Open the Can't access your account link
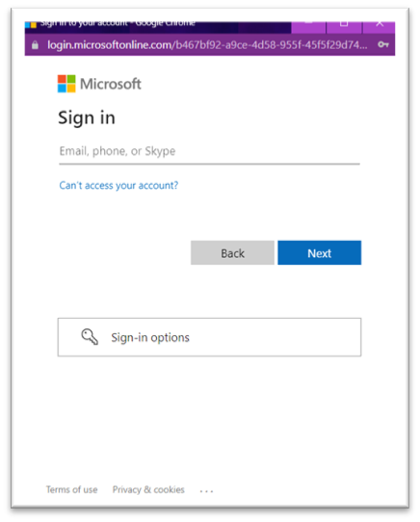The width and height of the screenshot is (420, 522). pyautogui.click(x=118, y=186)
